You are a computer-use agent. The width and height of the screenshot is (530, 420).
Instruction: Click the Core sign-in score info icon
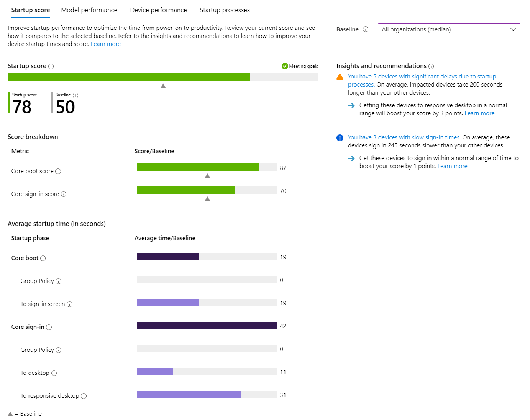(x=63, y=194)
